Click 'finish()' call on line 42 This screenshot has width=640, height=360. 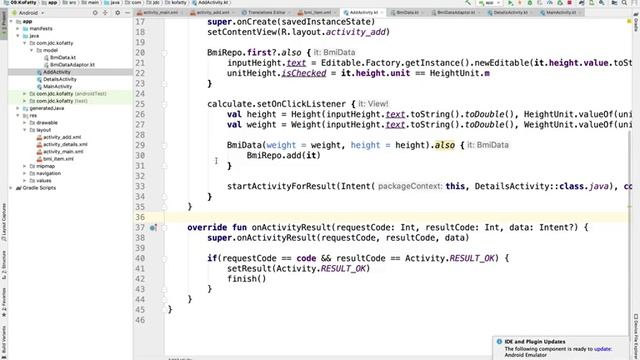click(247, 279)
